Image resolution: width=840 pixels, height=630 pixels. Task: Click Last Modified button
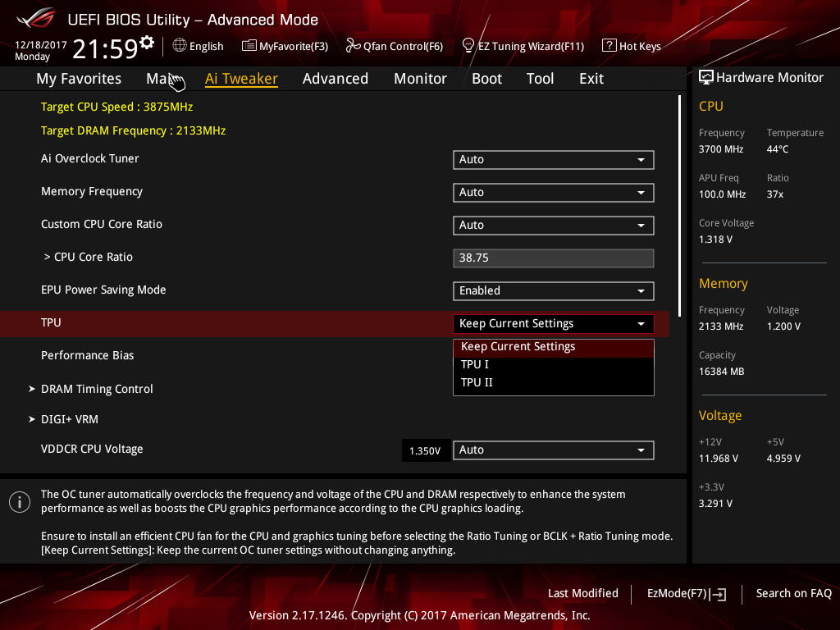point(583,593)
